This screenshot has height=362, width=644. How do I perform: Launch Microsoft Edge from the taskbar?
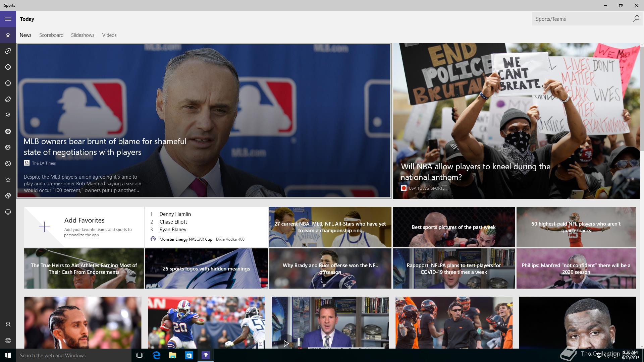coord(156,355)
